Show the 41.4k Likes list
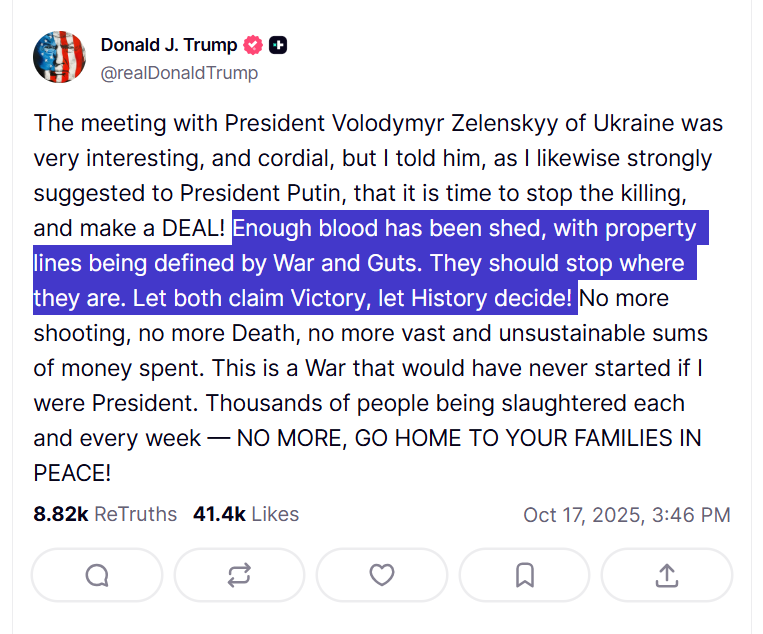The width and height of the screenshot is (763, 634). pyautogui.click(x=246, y=514)
